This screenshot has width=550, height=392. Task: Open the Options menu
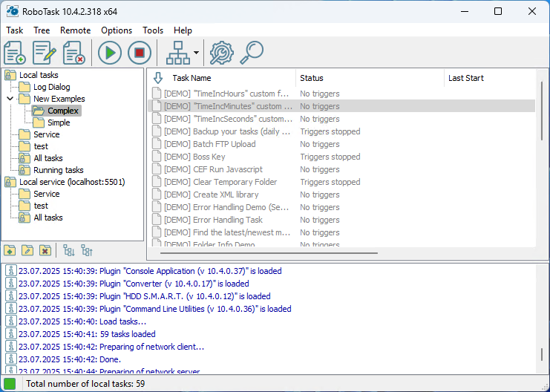click(117, 30)
